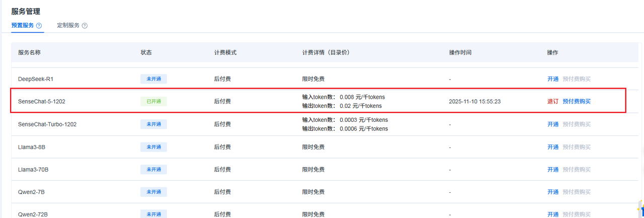Select the SenseChat-5-1202 service name

(x=41, y=101)
